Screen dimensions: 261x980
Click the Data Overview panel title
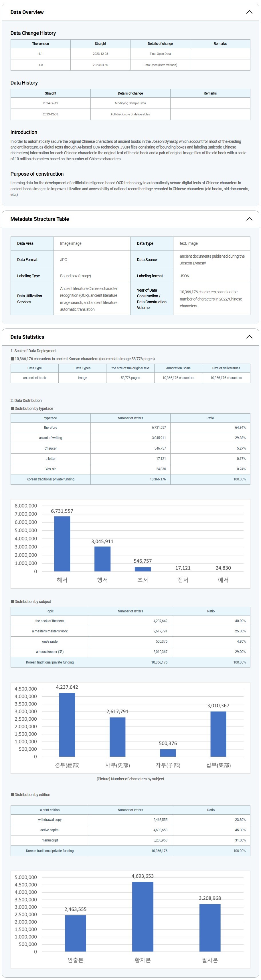coord(27,12)
